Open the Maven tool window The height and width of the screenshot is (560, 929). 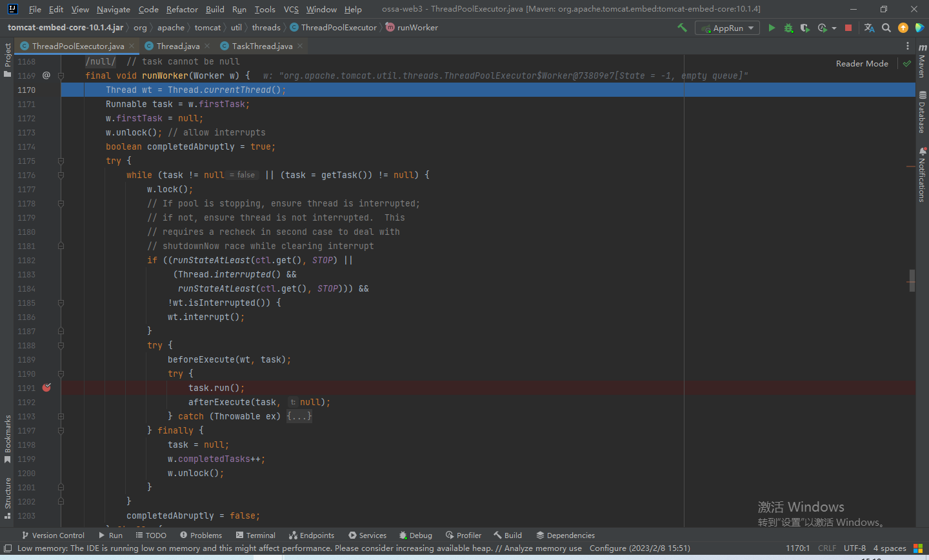(922, 61)
